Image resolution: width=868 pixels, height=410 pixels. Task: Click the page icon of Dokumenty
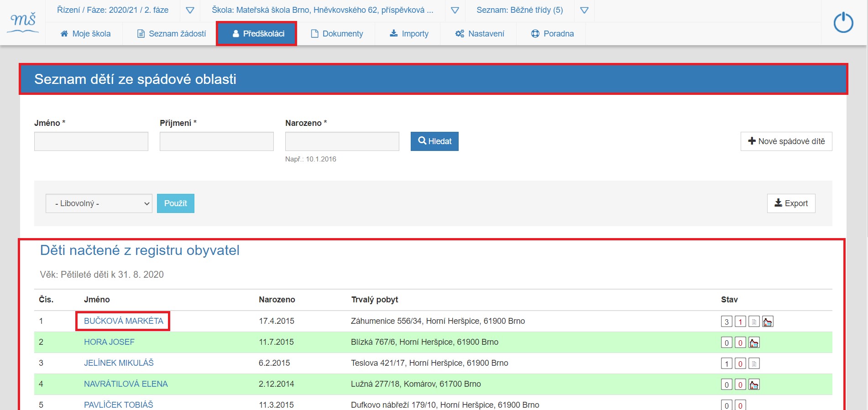pos(314,33)
